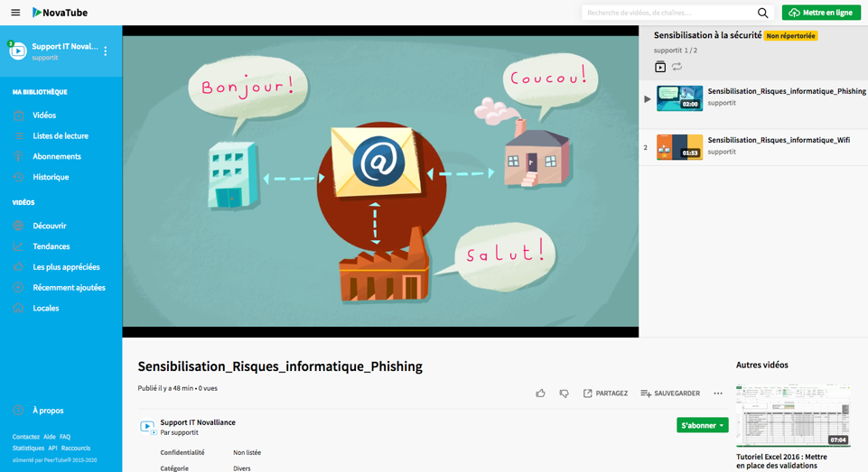Like the video with thumbs up
Screen dimensions: 868x472
point(540,393)
